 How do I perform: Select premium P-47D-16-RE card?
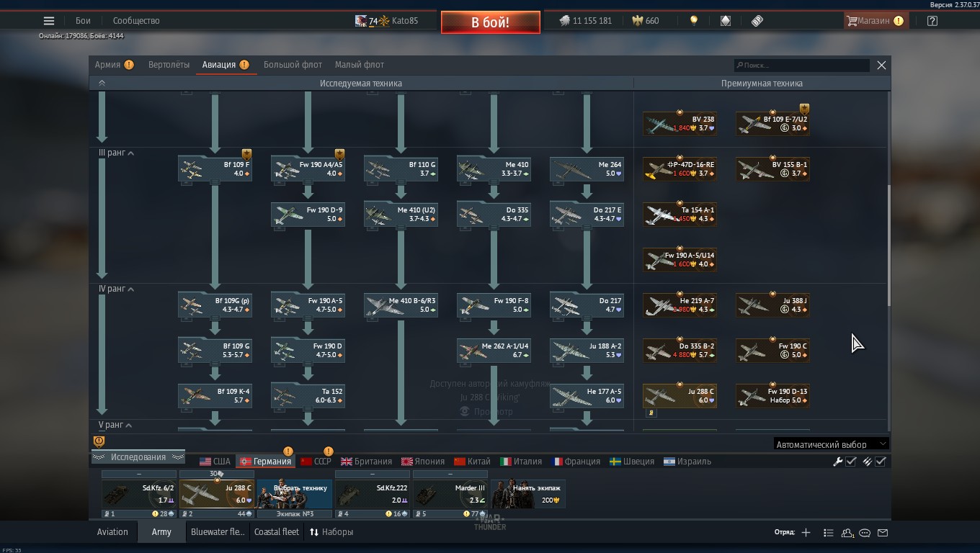(x=680, y=168)
